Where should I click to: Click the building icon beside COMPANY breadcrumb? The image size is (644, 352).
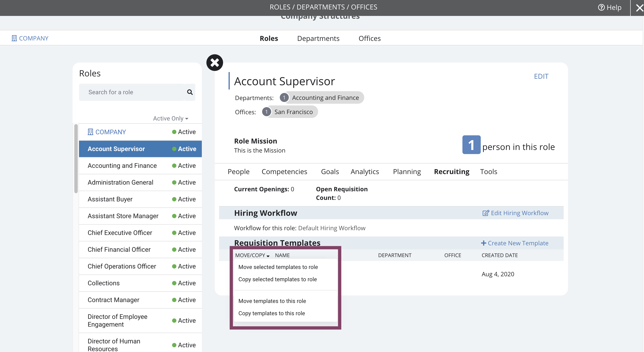pyautogui.click(x=14, y=38)
